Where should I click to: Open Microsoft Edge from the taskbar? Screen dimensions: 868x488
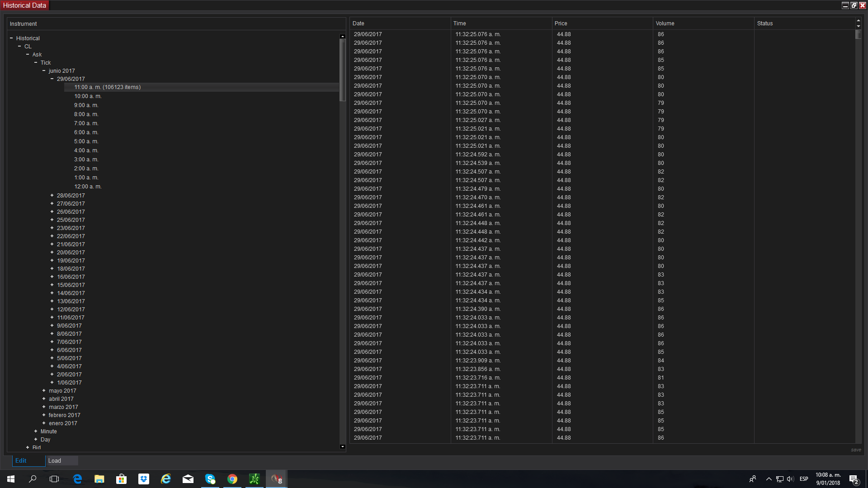(77, 479)
